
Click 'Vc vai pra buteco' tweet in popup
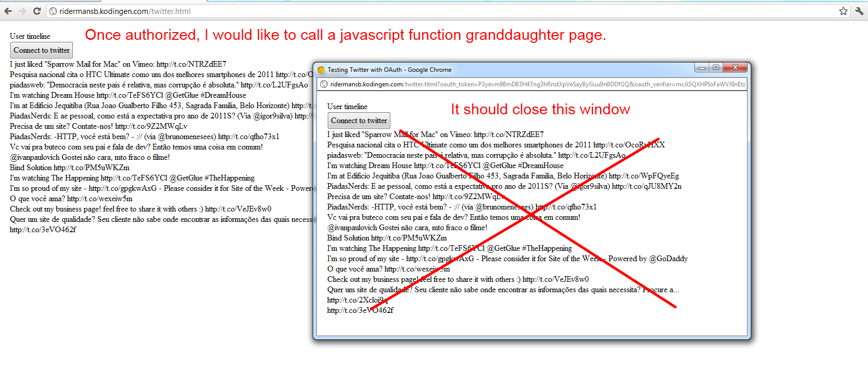tap(453, 217)
